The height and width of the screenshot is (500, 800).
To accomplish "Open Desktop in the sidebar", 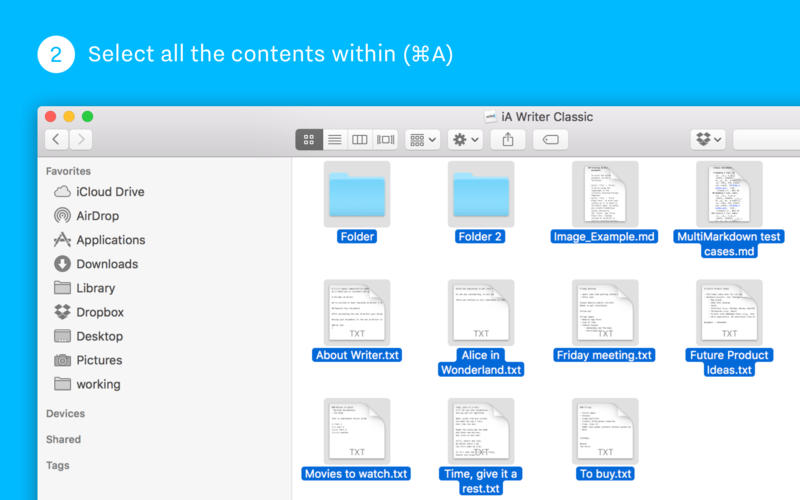I will pos(88,336).
